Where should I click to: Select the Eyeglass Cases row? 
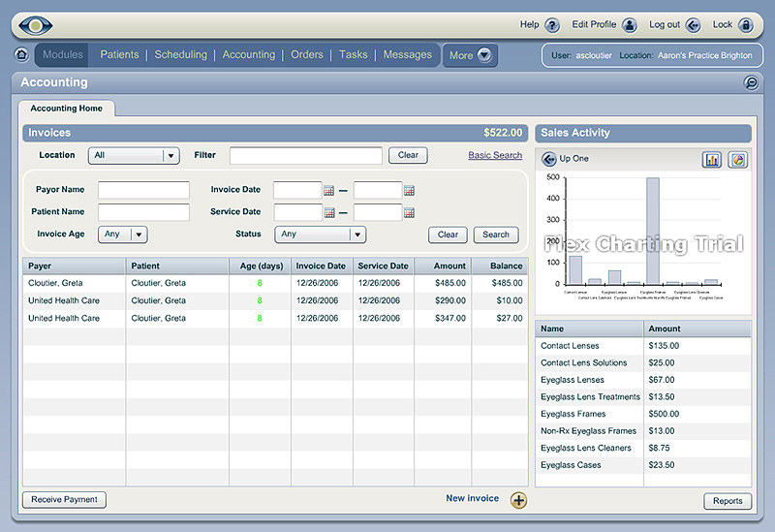pyautogui.click(x=643, y=465)
